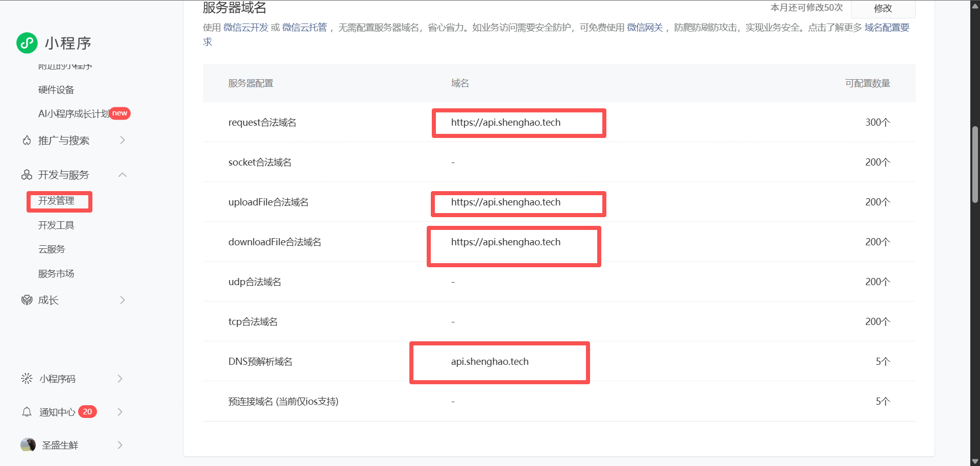Viewport: 980px width, 466px height.
Task: Expand the 成长 menu chevron
Action: pos(122,300)
